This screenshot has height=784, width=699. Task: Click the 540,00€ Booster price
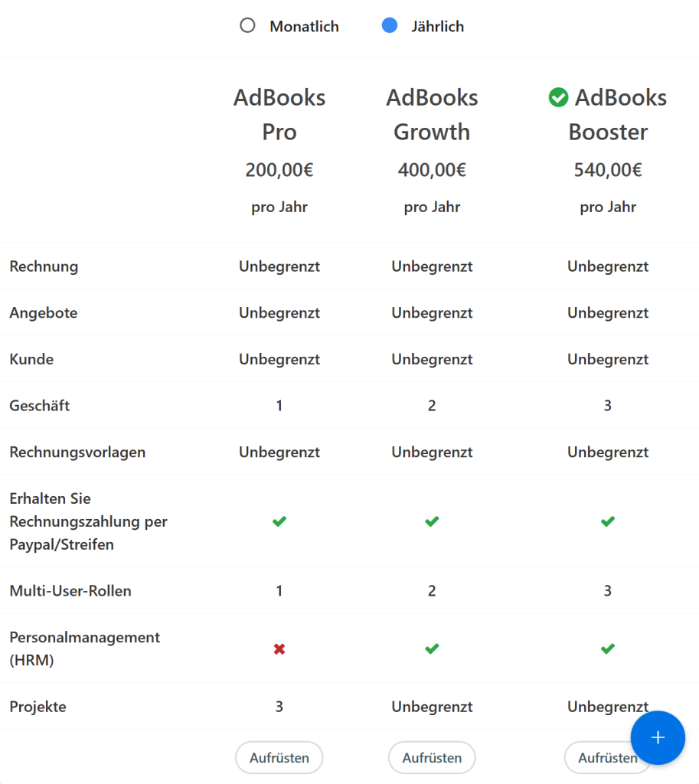pos(608,170)
